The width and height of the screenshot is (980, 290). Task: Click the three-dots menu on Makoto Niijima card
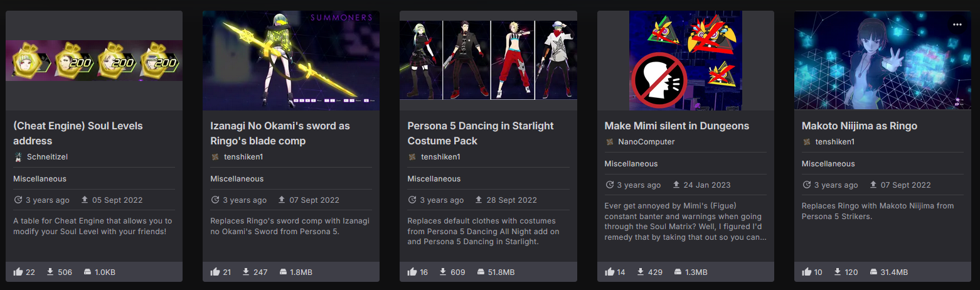(957, 24)
